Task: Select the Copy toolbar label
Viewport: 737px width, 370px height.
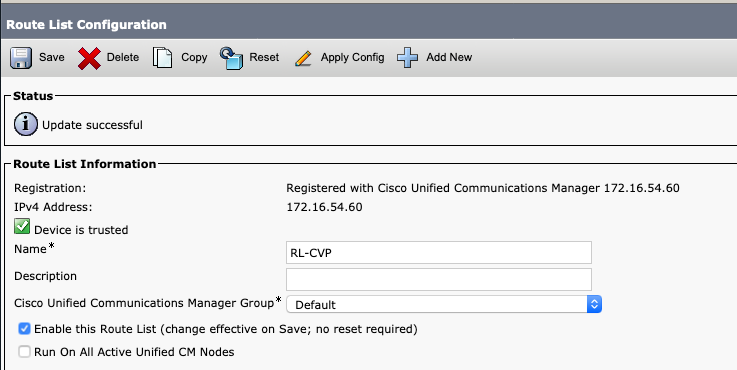Action: tap(194, 57)
